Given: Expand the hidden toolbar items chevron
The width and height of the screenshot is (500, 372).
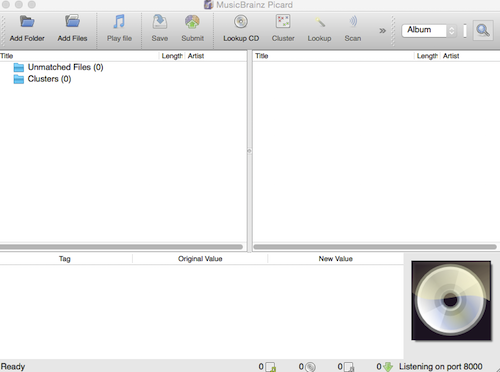Looking at the screenshot, I should [x=382, y=31].
